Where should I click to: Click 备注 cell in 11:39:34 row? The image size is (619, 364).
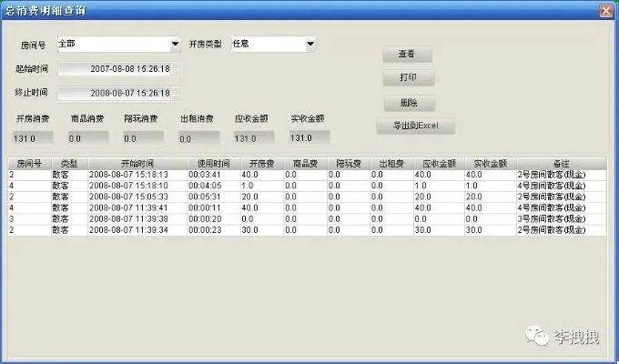[561, 230]
